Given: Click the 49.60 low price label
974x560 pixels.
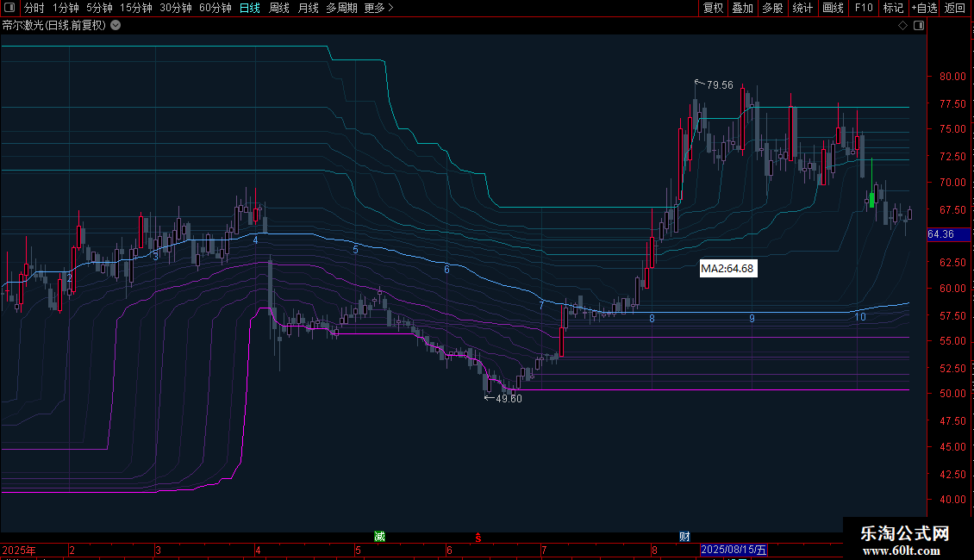Looking at the screenshot, I should pos(509,399).
